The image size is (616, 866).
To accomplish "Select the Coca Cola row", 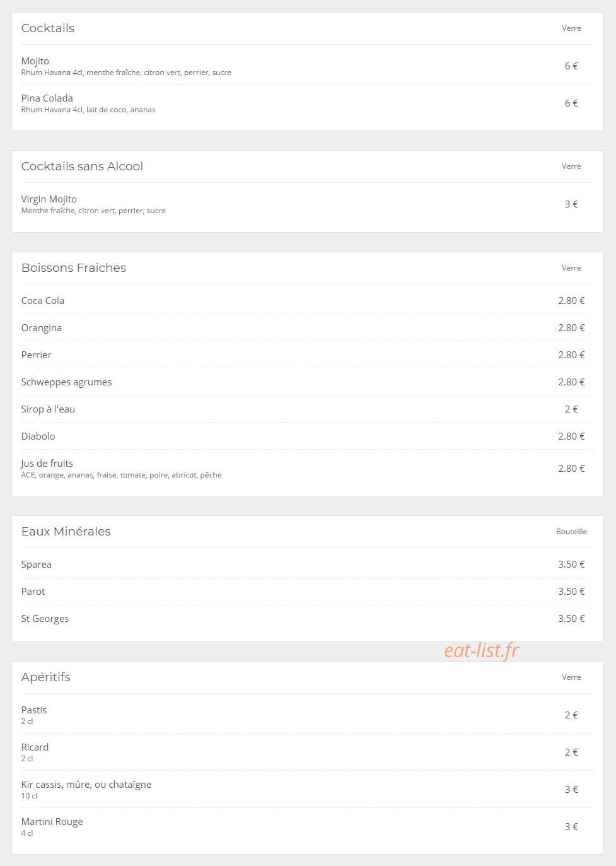I will pos(308,301).
